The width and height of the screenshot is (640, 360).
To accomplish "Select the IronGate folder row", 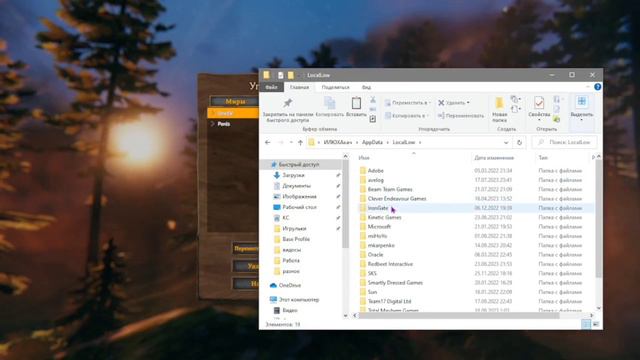I will [x=476, y=208].
